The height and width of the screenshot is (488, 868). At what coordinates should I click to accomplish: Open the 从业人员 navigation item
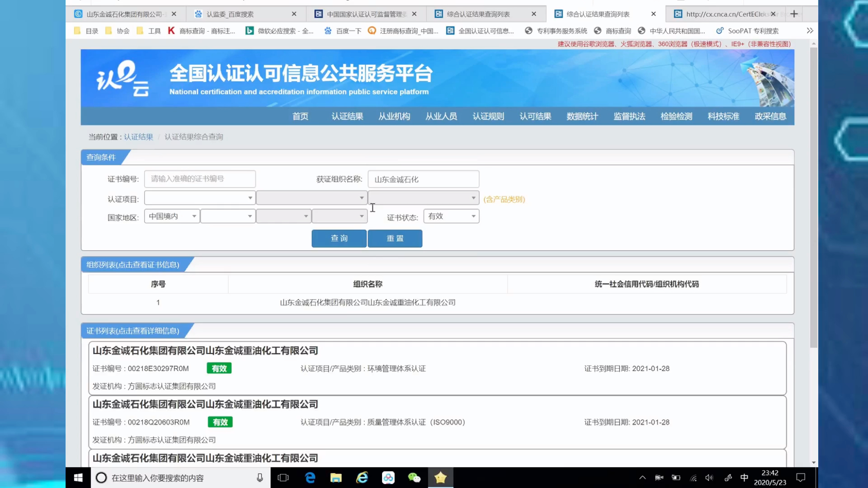point(441,116)
